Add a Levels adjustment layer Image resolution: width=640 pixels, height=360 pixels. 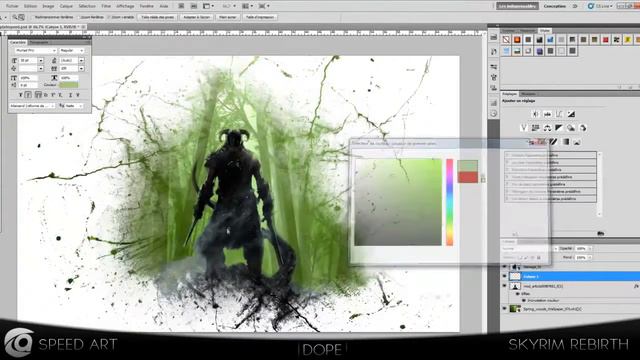pyautogui.click(x=547, y=114)
